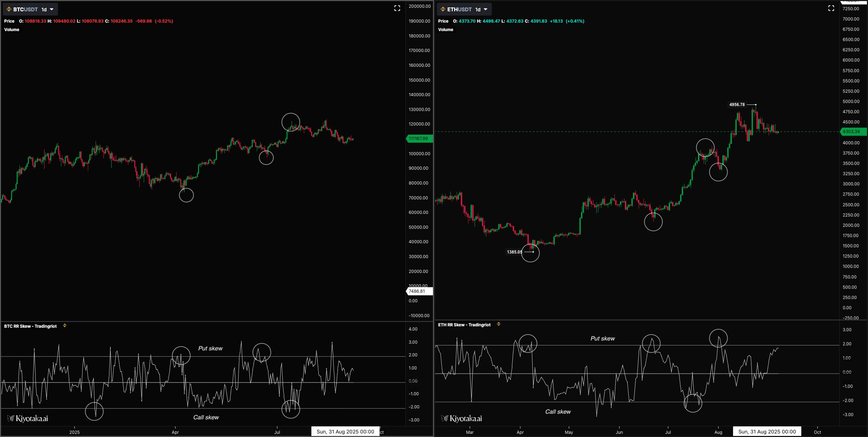The image size is (868, 437).
Task: Select the BTC RR Skew - Tradingriot indicator title
Action: (x=30, y=326)
